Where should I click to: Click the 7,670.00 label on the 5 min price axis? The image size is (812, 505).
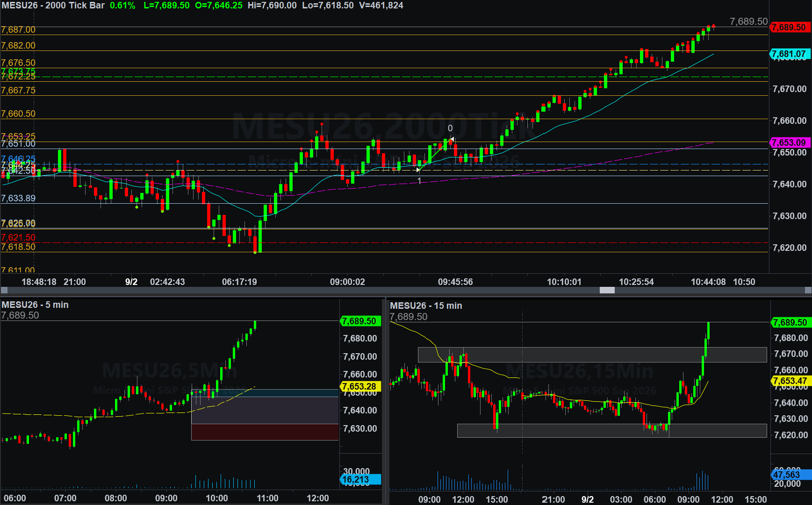coord(360,357)
